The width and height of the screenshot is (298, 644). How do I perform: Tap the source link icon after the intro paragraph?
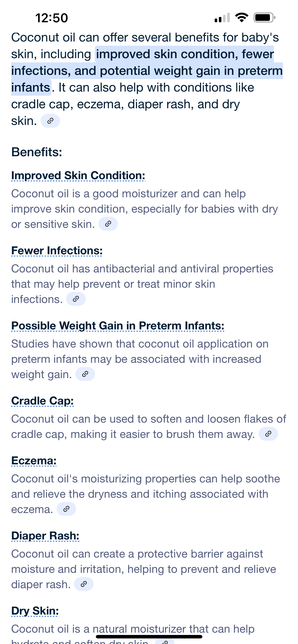(x=50, y=121)
